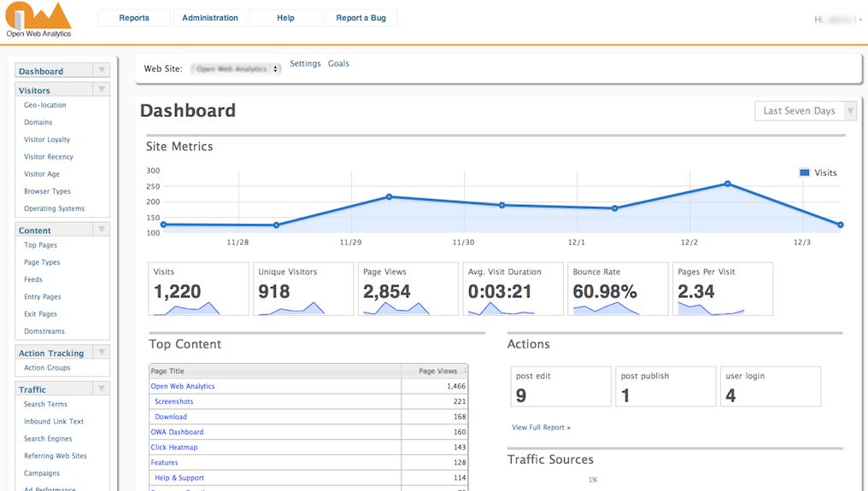The width and height of the screenshot is (868, 491).
Task: Open the Domstreams report
Action: (44, 331)
